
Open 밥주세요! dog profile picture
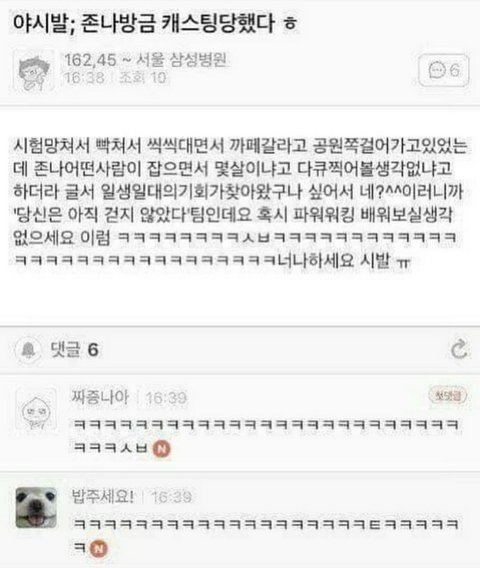36,508
